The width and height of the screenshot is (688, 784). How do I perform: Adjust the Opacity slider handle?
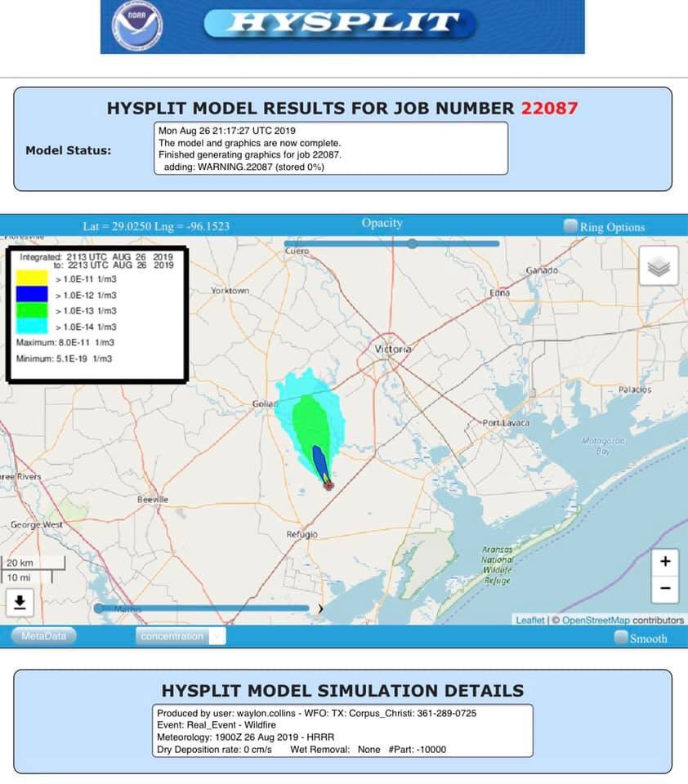point(412,243)
